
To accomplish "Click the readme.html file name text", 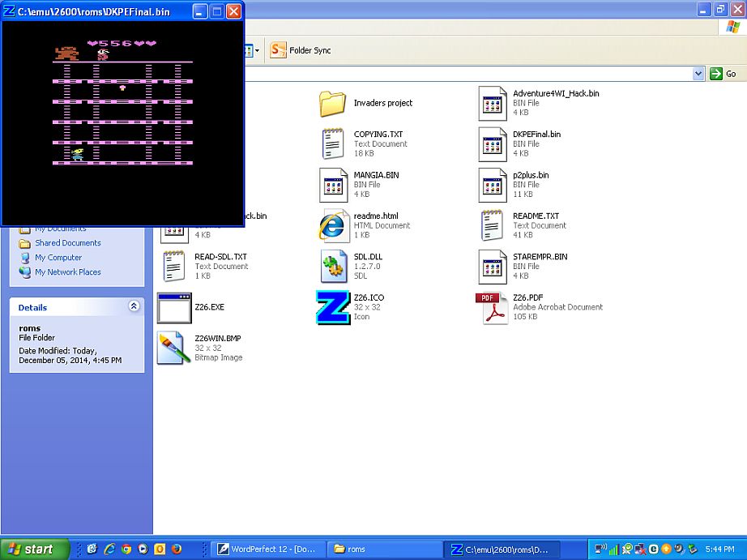I will 376,216.
